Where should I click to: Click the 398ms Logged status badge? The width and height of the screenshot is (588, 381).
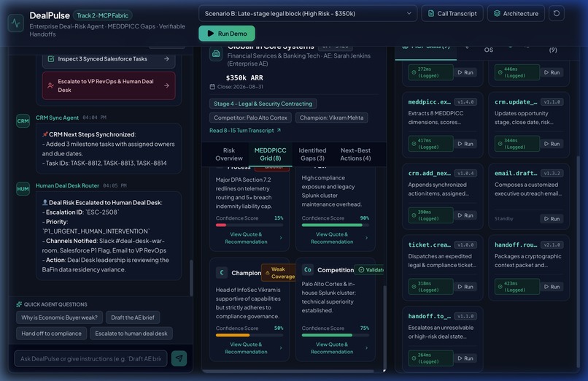coord(430,215)
